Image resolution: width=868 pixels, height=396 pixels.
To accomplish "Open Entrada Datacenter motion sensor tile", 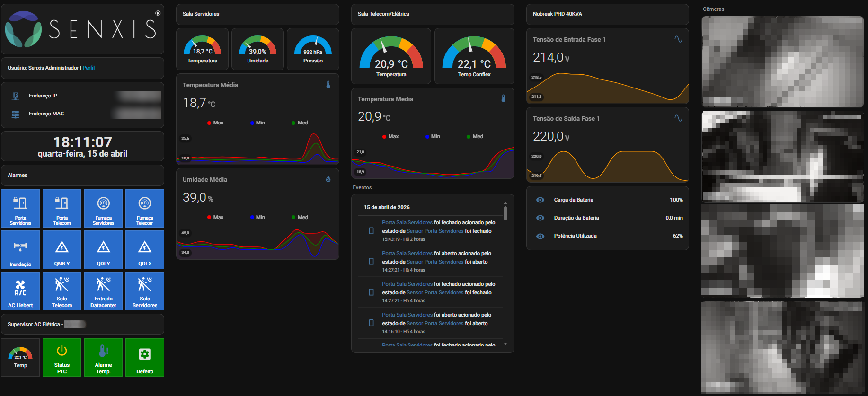I will pos(103,291).
